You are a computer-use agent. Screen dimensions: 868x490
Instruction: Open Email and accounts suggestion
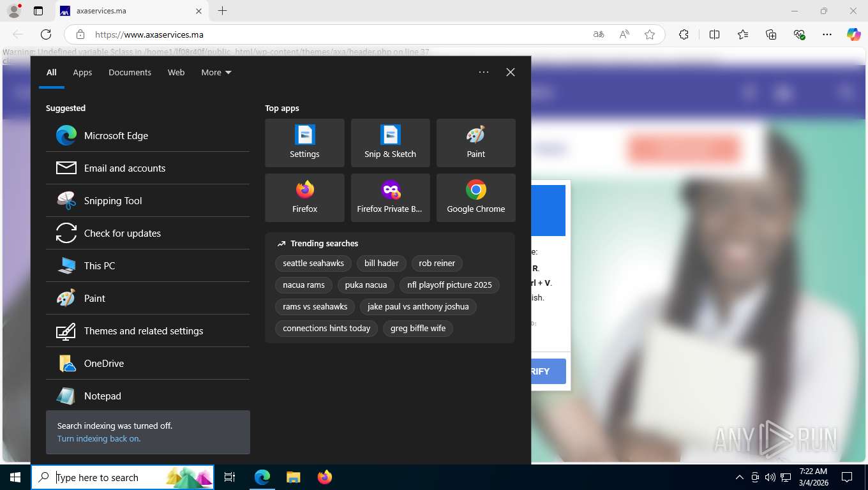click(147, 168)
